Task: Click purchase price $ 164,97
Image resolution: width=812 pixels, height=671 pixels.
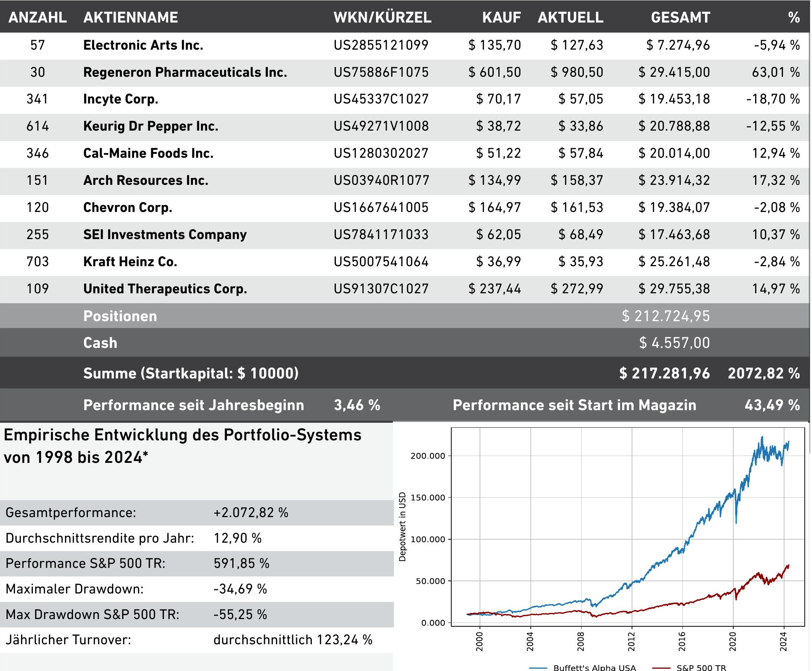Action: tap(494, 207)
